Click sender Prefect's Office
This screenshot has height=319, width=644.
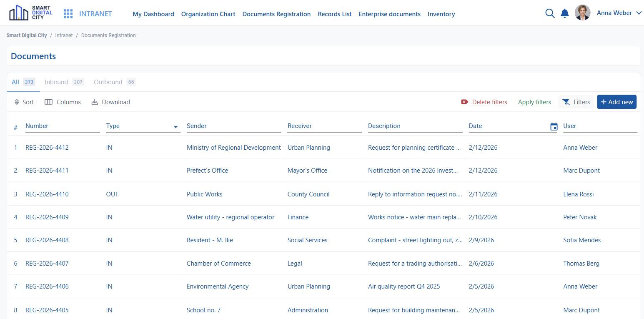pyautogui.click(x=207, y=171)
